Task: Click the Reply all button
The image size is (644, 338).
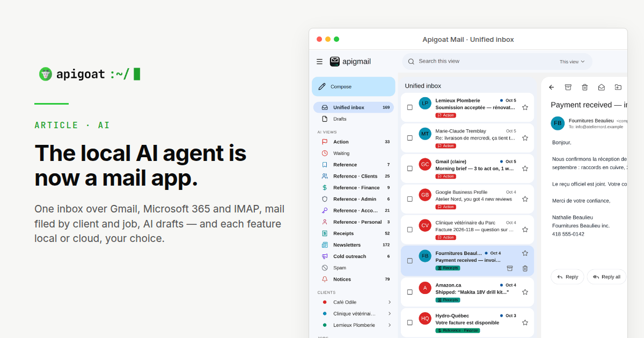Action: coord(606,277)
